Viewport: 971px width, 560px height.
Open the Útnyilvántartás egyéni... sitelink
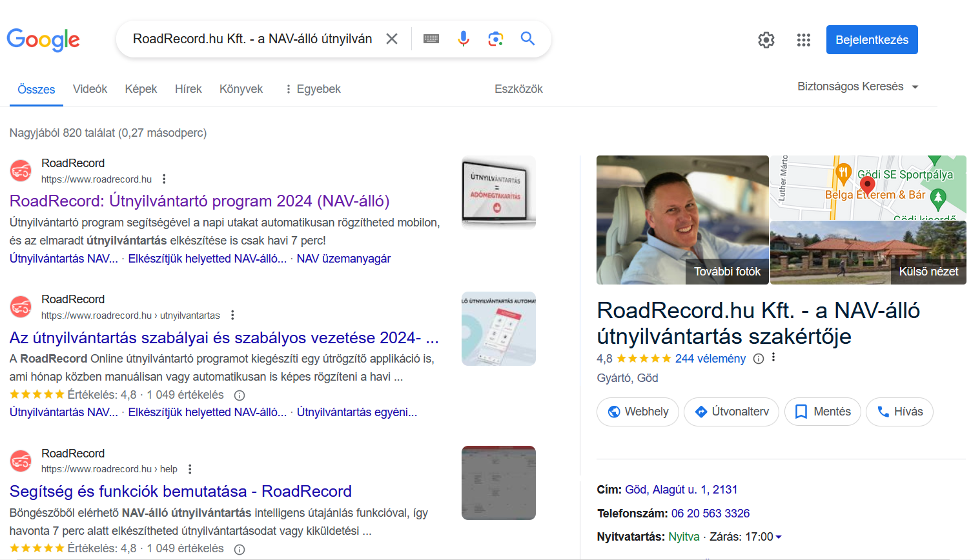point(357,412)
